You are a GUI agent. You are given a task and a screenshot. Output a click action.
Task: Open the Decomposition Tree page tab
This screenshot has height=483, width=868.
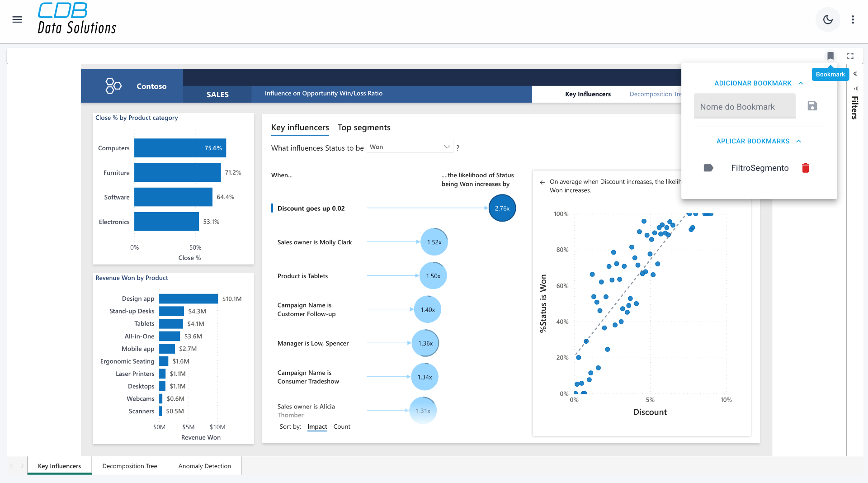point(129,466)
